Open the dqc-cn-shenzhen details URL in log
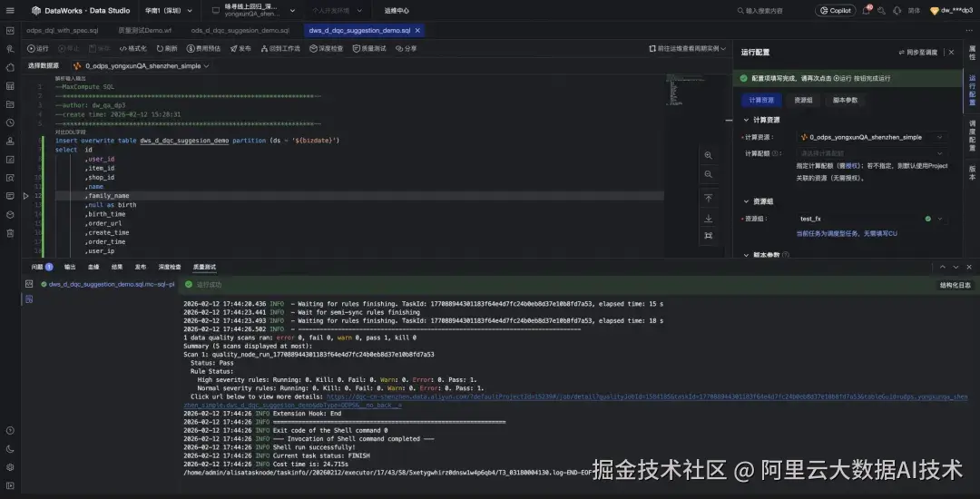The height and width of the screenshot is (499, 980). click(575, 400)
